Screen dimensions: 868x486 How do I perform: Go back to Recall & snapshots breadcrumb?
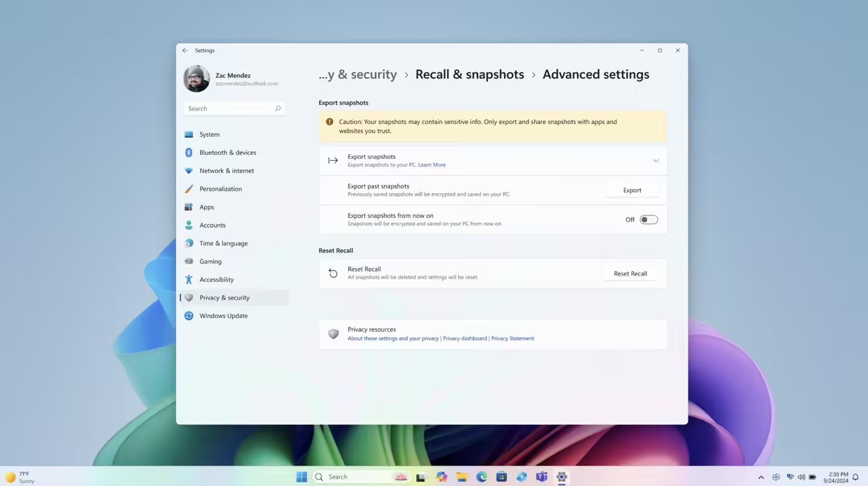click(x=470, y=74)
